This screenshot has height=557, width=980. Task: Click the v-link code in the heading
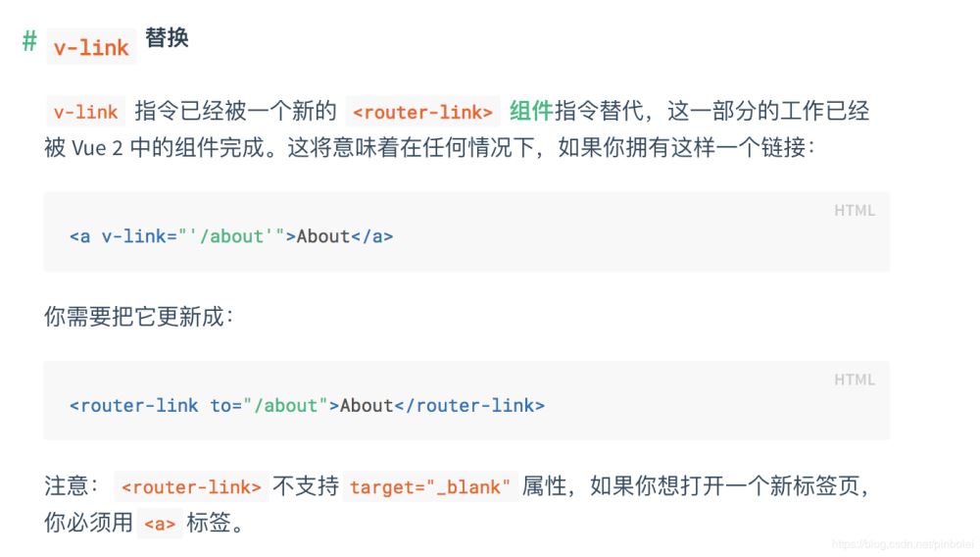[92, 47]
